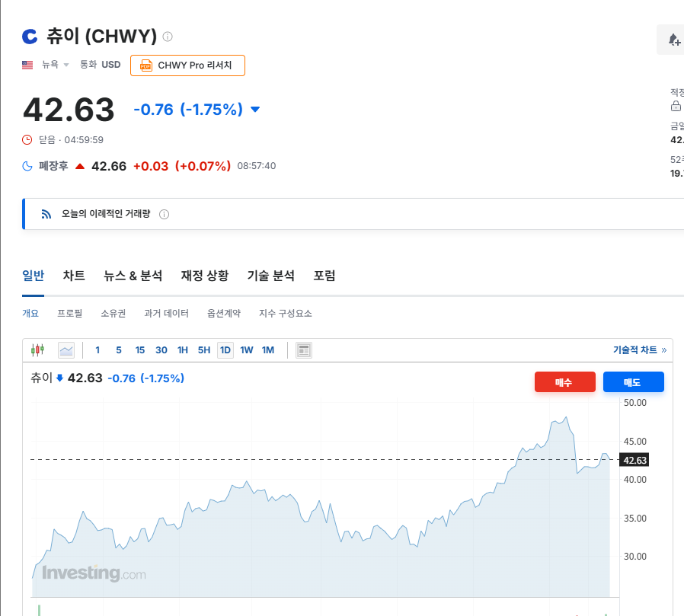Open the 기술 분석 tab
The width and height of the screenshot is (684, 616).
[x=271, y=276]
